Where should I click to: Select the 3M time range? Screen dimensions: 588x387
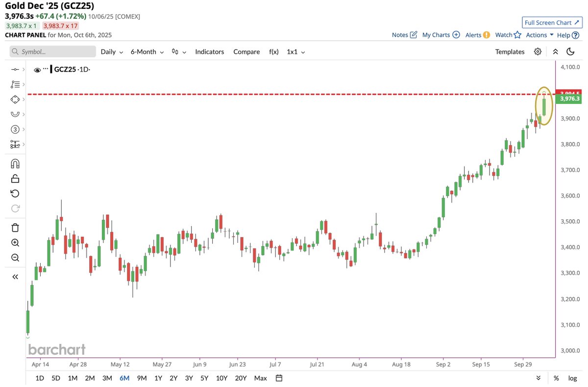(107, 378)
